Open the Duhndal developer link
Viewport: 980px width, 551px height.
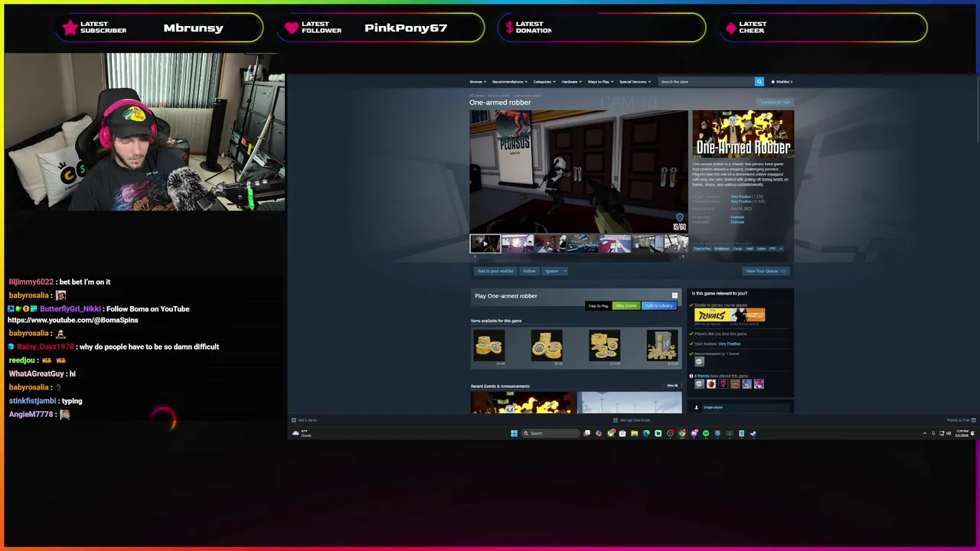point(737,217)
